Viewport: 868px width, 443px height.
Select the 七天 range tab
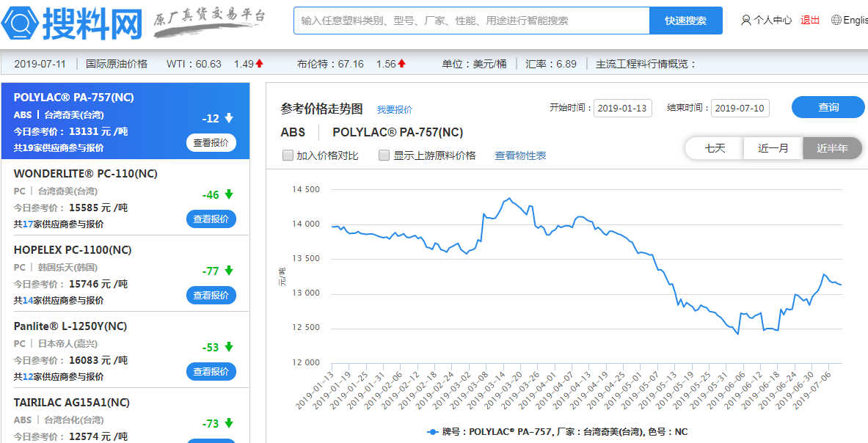(715, 148)
